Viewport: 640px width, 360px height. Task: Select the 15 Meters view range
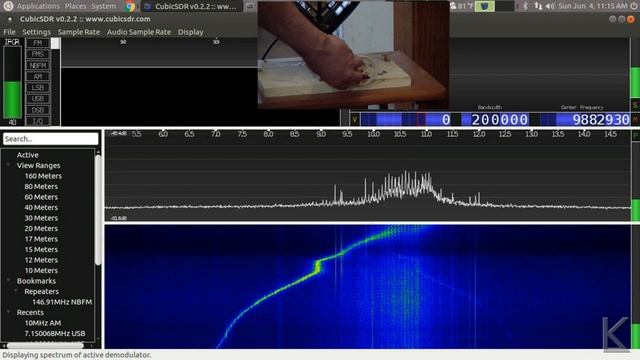(41, 249)
